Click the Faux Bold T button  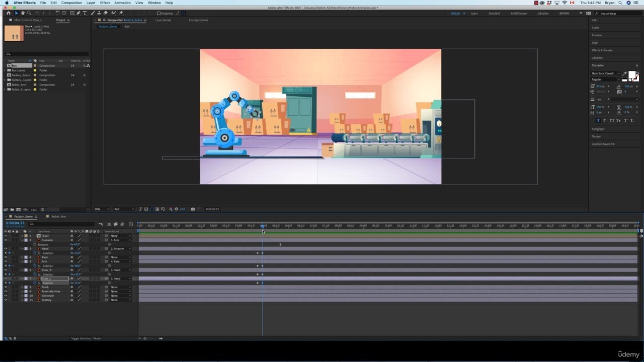[598, 121]
